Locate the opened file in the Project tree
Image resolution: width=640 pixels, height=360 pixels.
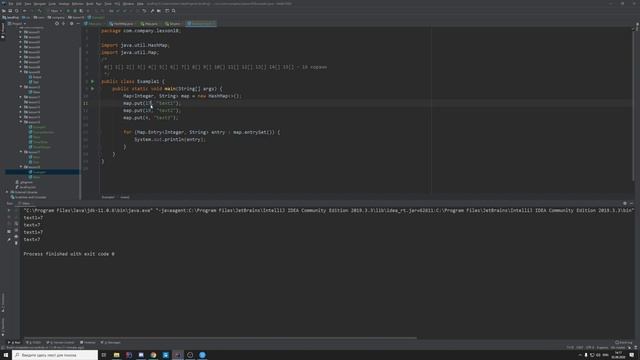point(57,24)
